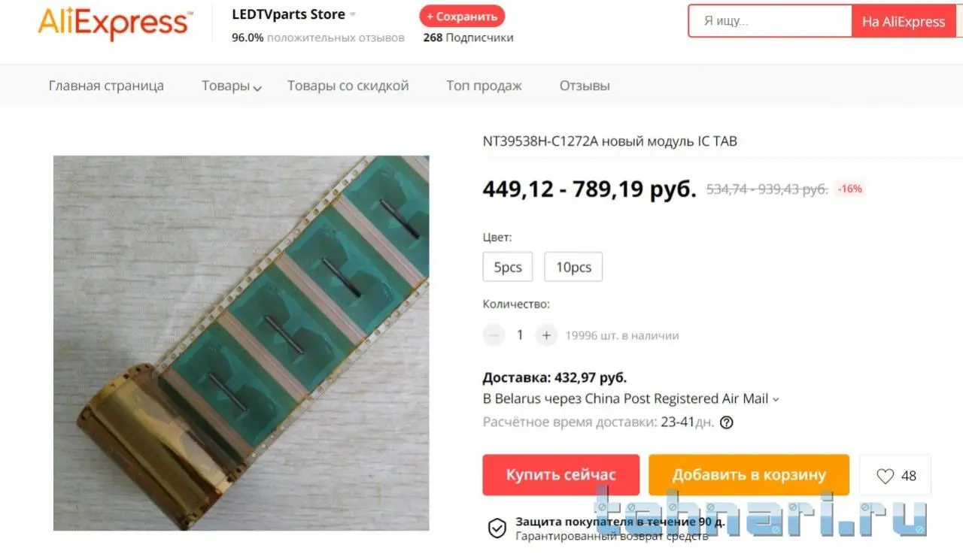
Task: Go to Товары со скидкой tab
Action: [x=348, y=86]
